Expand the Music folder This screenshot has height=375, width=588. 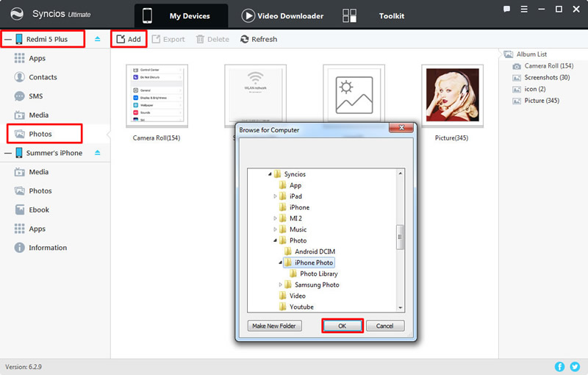[275, 229]
